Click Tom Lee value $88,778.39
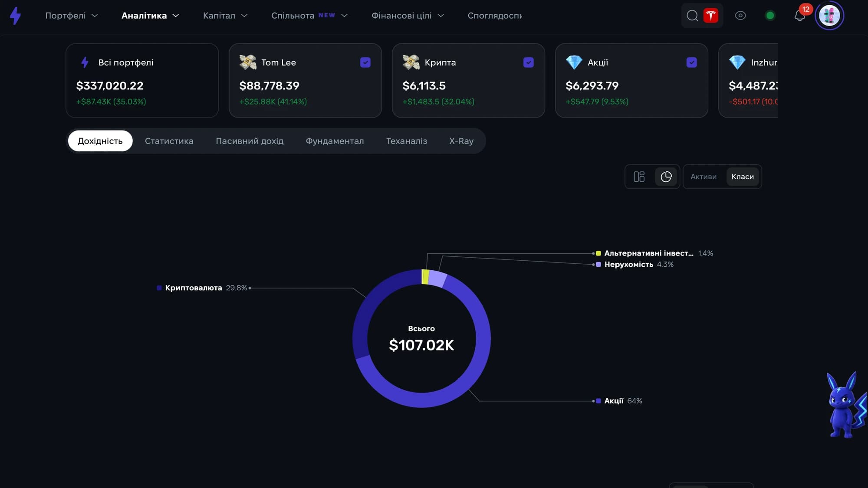Screen dimensions: 868x488 [270, 86]
